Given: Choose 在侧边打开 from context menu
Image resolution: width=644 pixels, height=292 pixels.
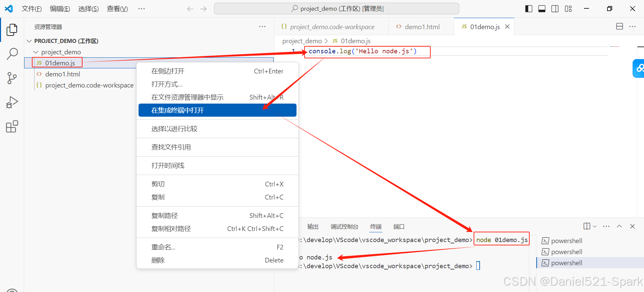Looking at the screenshot, I should click(217, 71).
